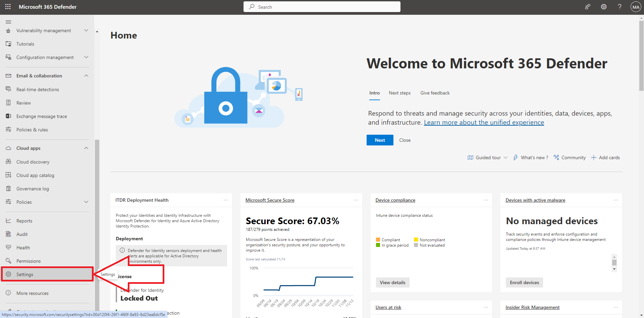Click the Add cards plus icon
The height and width of the screenshot is (318, 644).
[x=593, y=157]
